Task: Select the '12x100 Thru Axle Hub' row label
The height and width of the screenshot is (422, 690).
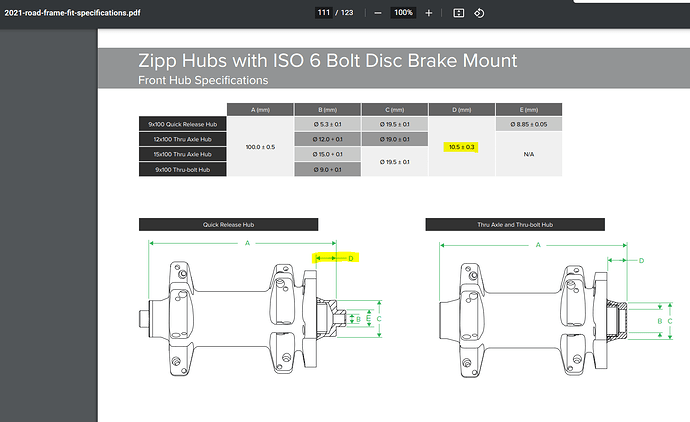Action: [x=183, y=139]
